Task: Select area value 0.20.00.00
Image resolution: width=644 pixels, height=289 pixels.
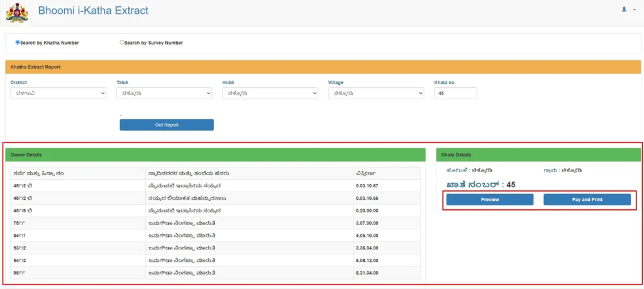Action: pyautogui.click(x=367, y=210)
